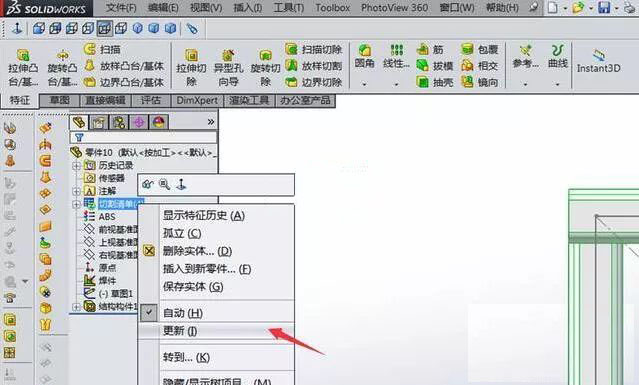The image size is (639, 385).
Task: Click the View Orientation anchor icon
Action: 17,29
